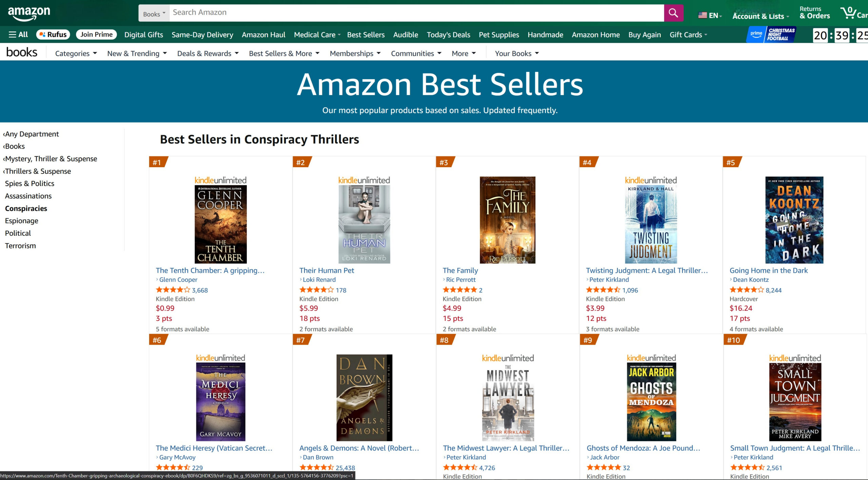Open the shopping cart
The width and height of the screenshot is (868, 480).
[852, 13]
